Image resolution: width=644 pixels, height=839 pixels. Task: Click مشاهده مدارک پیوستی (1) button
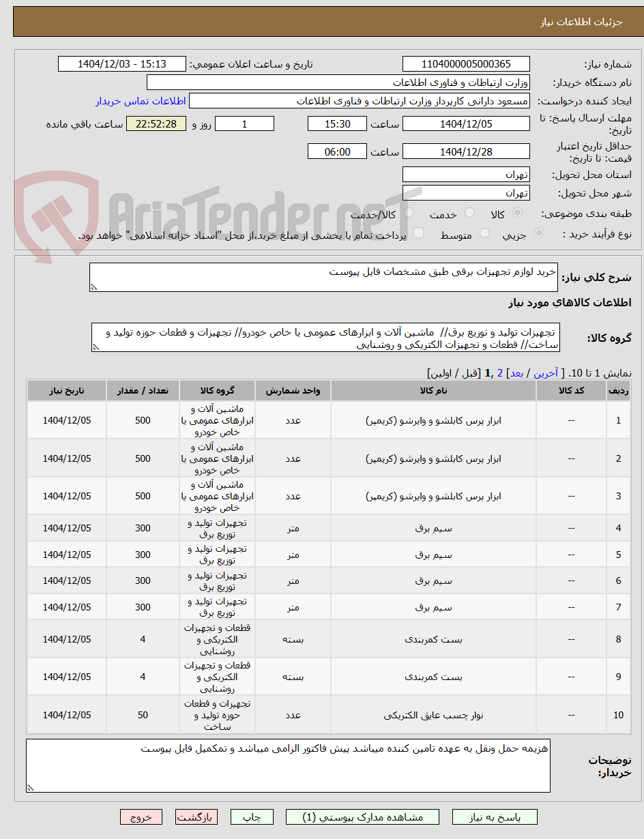pyautogui.click(x=364, y=816)
